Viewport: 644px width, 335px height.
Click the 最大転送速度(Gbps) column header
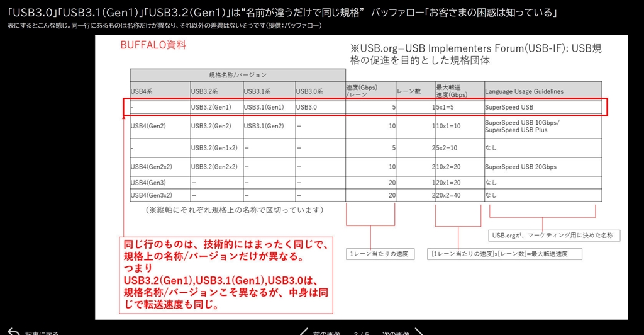pyautogui.click(x=460, y=91)
